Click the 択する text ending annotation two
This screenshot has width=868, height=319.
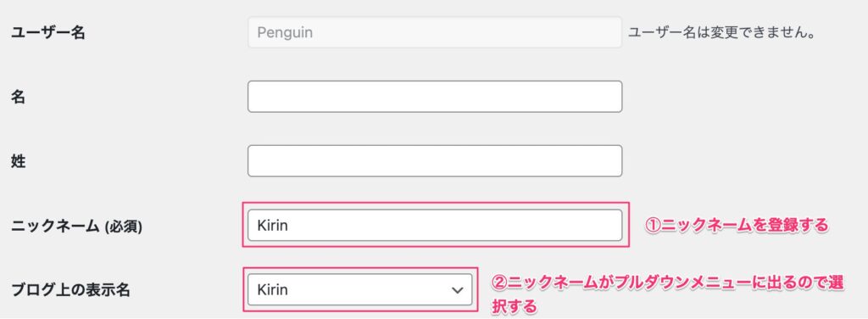tap(515, 305)
